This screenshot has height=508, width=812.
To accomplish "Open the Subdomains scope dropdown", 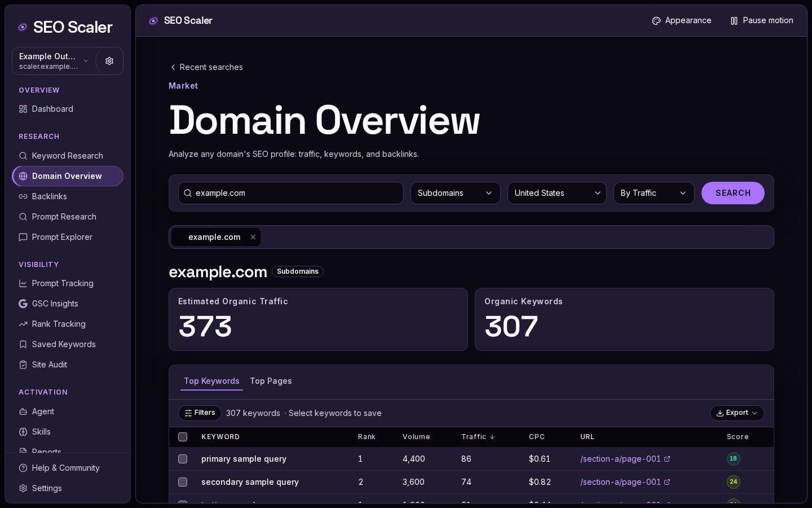I will point(456,193).
